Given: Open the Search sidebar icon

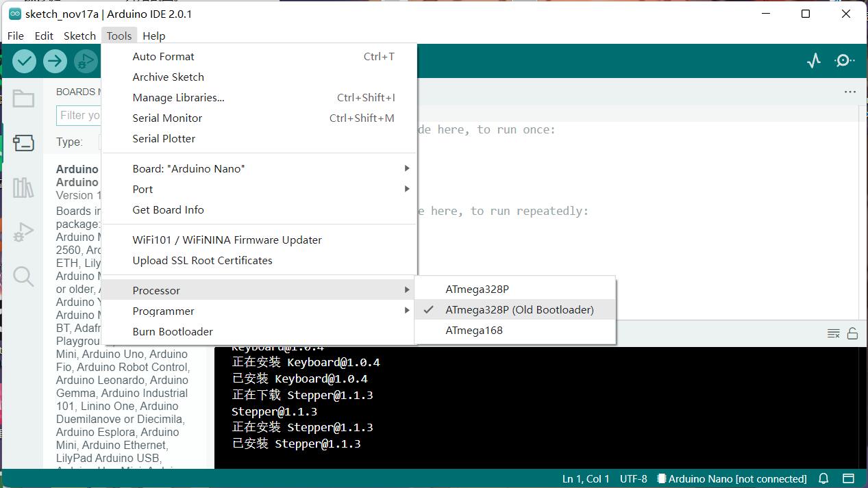Looking at the screenshot, I should 23,277.
